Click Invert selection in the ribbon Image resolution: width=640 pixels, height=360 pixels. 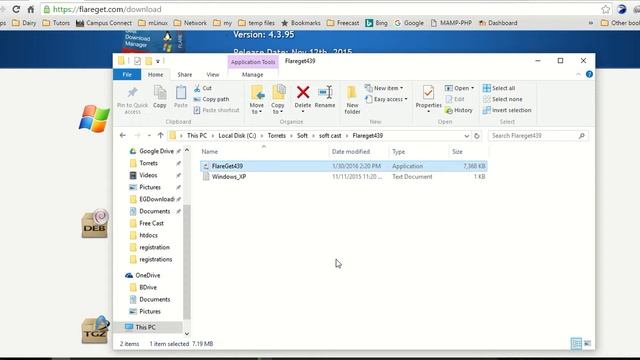pyautogui.click(x=507, y=110)
